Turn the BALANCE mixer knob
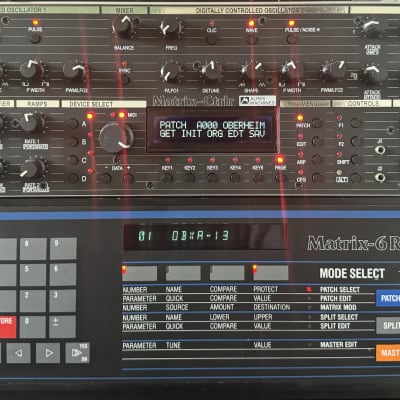 pos(124,27)
